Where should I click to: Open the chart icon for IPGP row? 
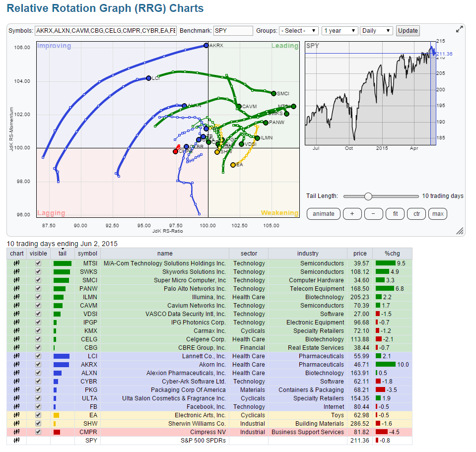click(17, 322)
